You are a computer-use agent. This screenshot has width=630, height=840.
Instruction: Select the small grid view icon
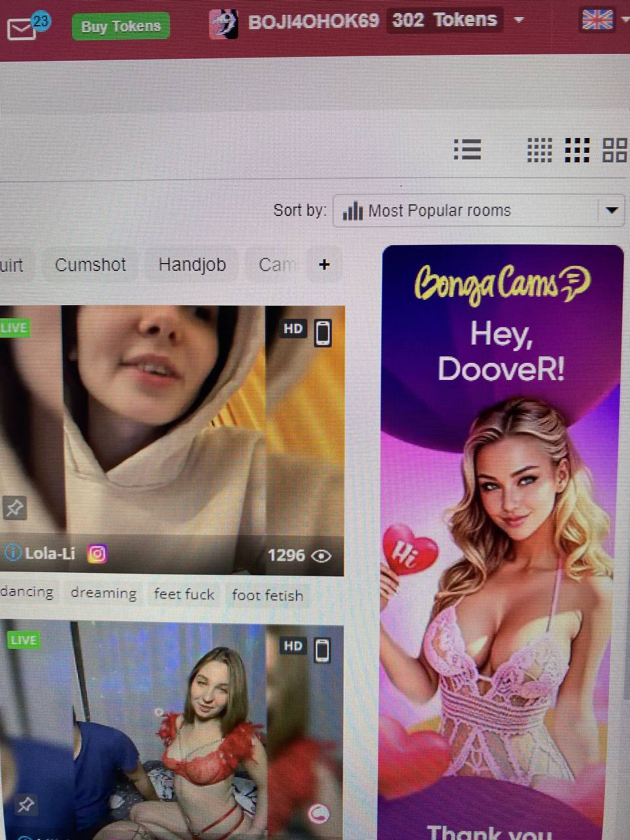539,150
